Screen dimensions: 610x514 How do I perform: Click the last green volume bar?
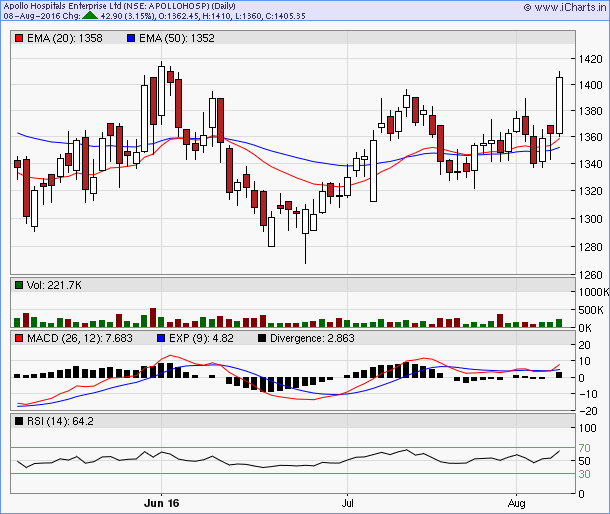tap(559, 323)
